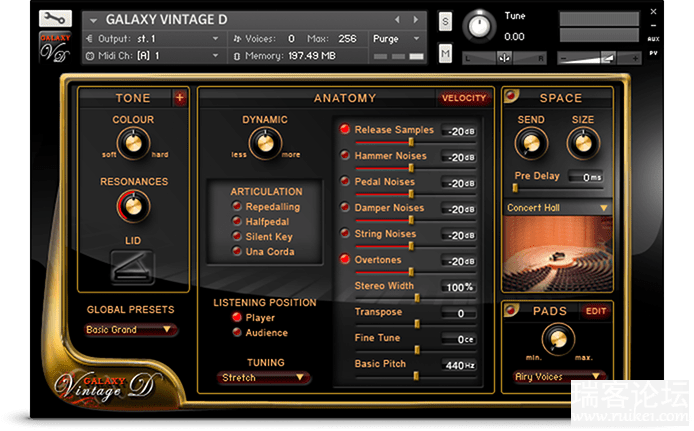Open the instrument name dropdown arrow
694x431 pixels.
click(x=93, y=20)
